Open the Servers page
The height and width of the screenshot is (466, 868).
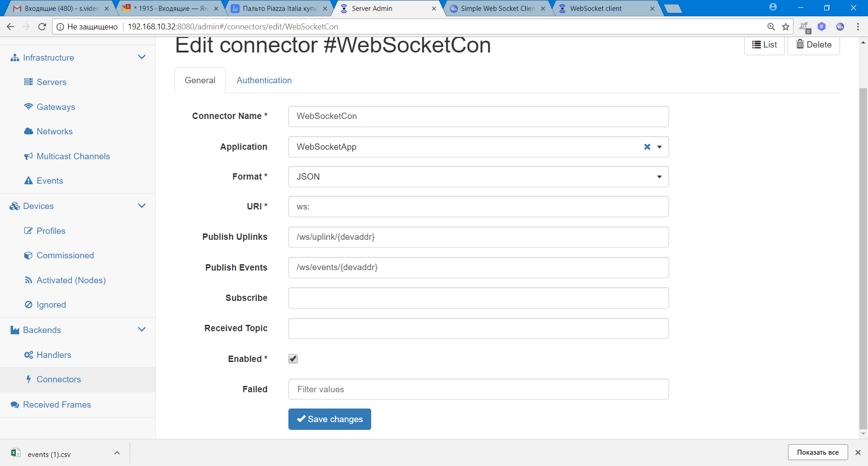[51, 82]
